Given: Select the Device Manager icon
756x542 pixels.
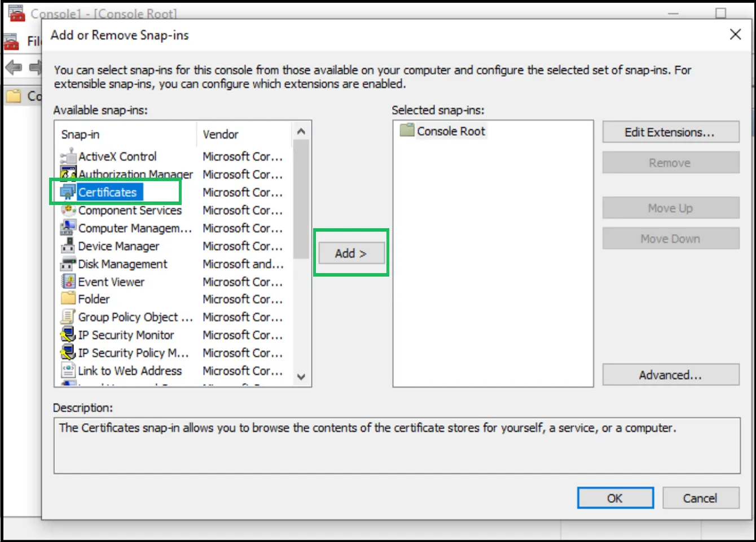Looking at the screenshot, I should coord(68,246).
